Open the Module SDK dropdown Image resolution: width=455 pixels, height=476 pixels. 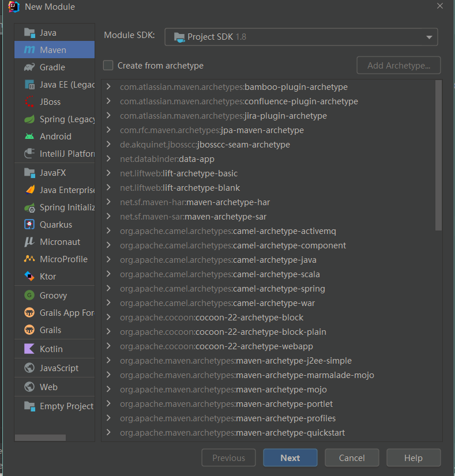coord(301,37)
